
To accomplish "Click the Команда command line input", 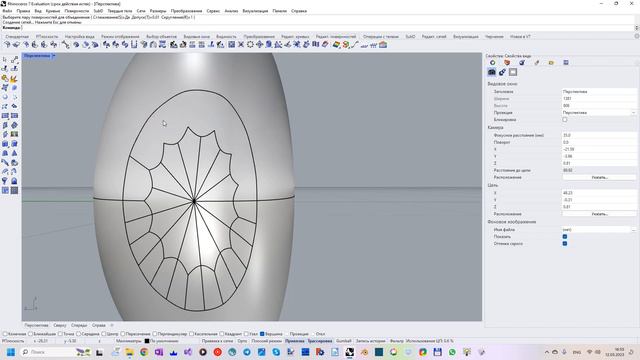I will click(328, 28).
